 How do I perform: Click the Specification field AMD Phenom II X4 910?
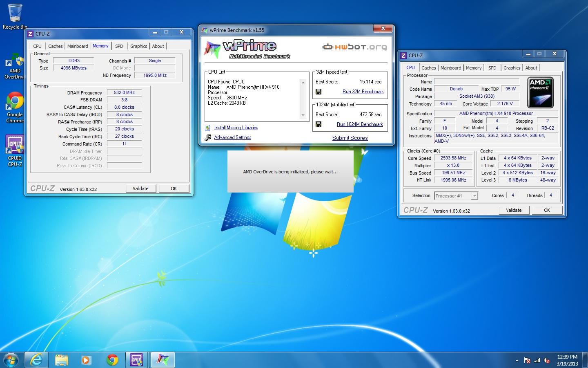[496, 113]
